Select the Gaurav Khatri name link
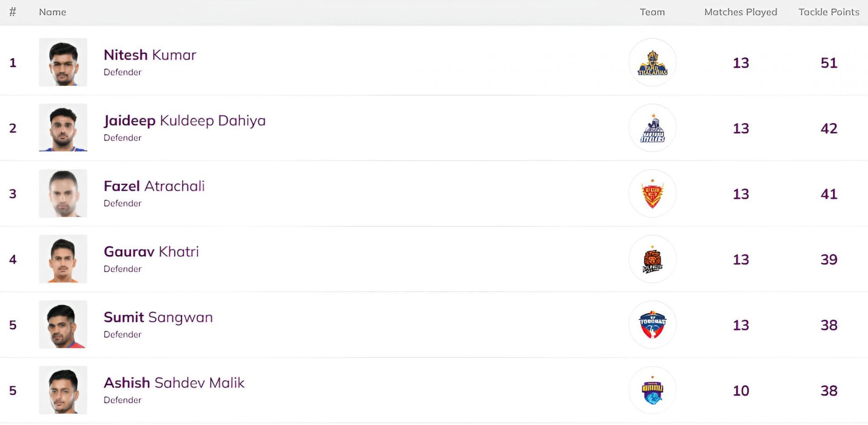This screenshot has height=425, width=868. tap(151, 252)
